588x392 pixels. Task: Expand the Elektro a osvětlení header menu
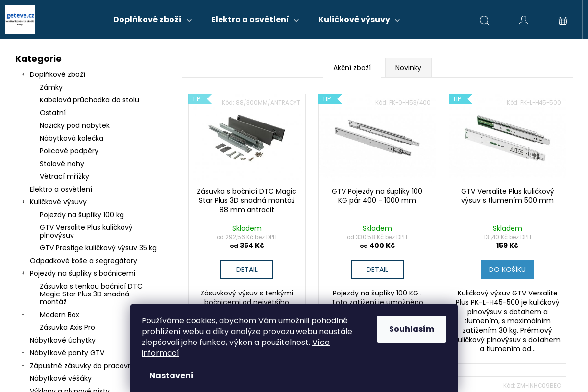255,20
